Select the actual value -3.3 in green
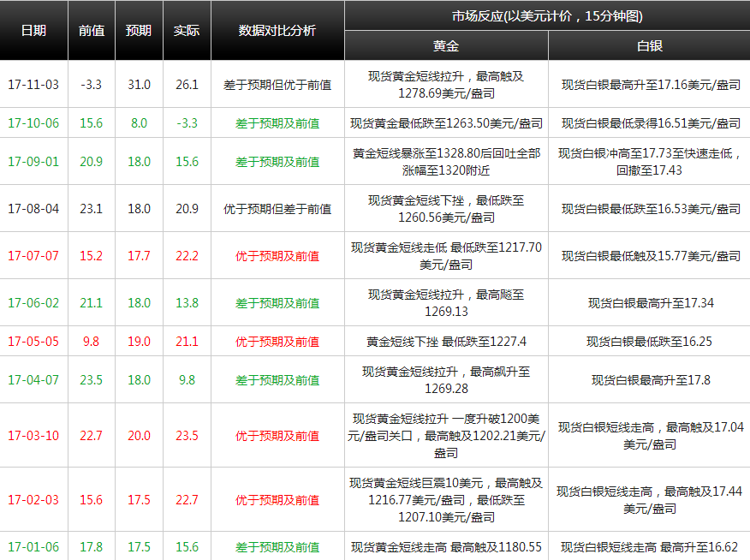The width and height of the screenshot is (750, 560). [x=187, y=123]
